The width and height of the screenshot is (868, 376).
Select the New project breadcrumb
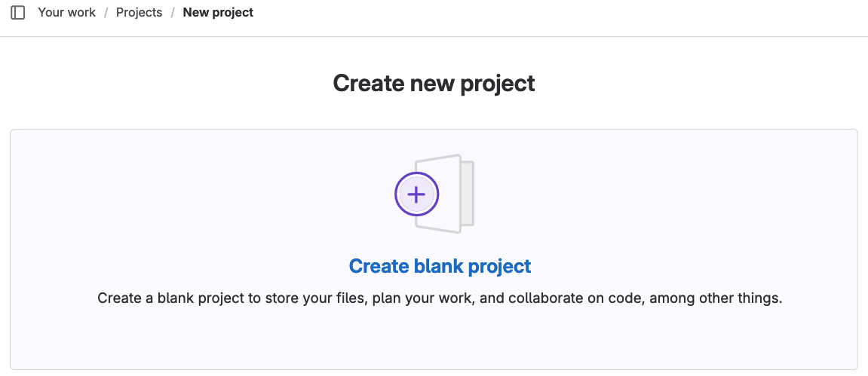pyautogui.click(x=218, y=12)
